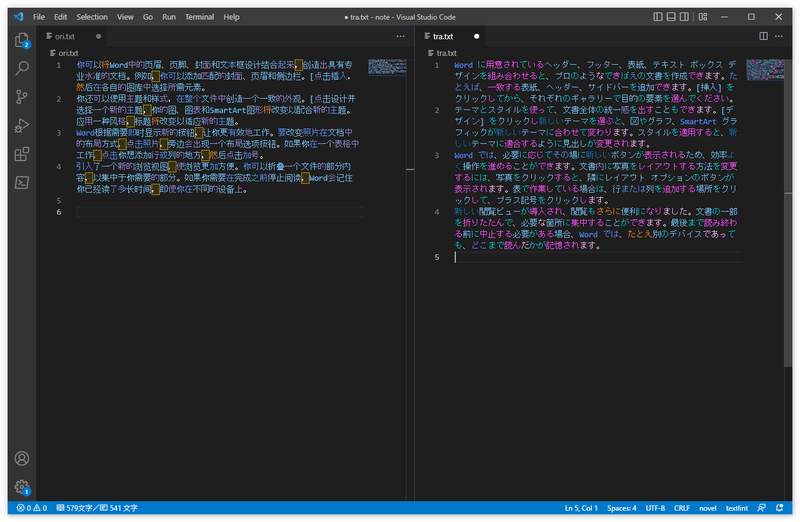Open the View menu

(x=125, y=17)
